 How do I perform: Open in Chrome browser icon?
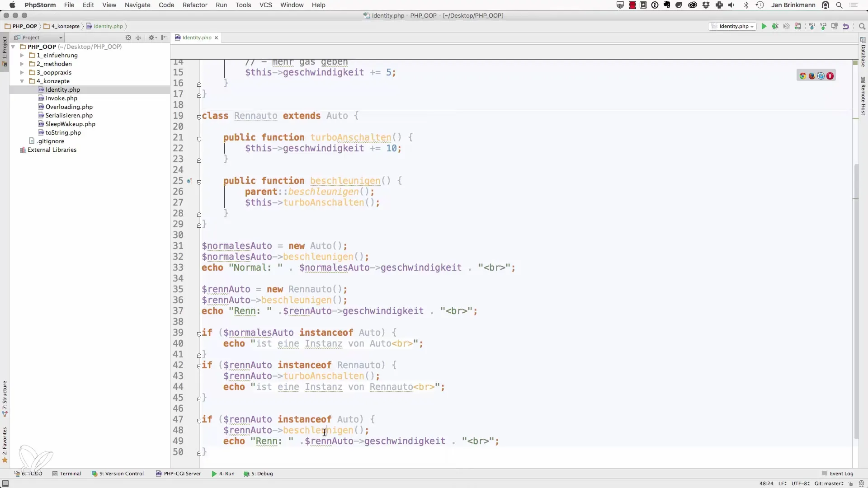803,76
